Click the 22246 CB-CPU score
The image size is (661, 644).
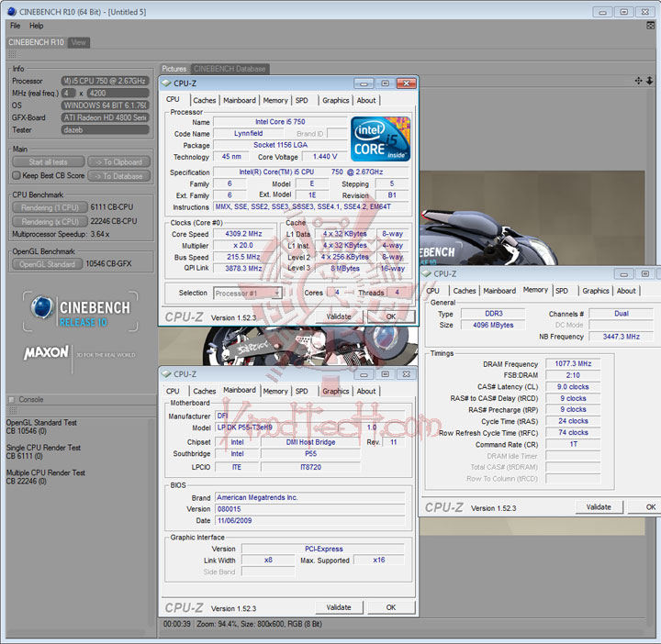point(114,221)
